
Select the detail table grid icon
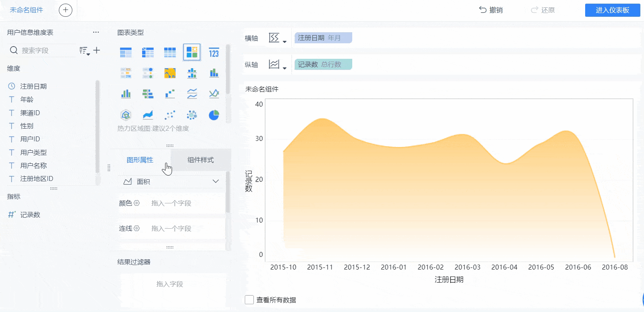pos(170,52)
